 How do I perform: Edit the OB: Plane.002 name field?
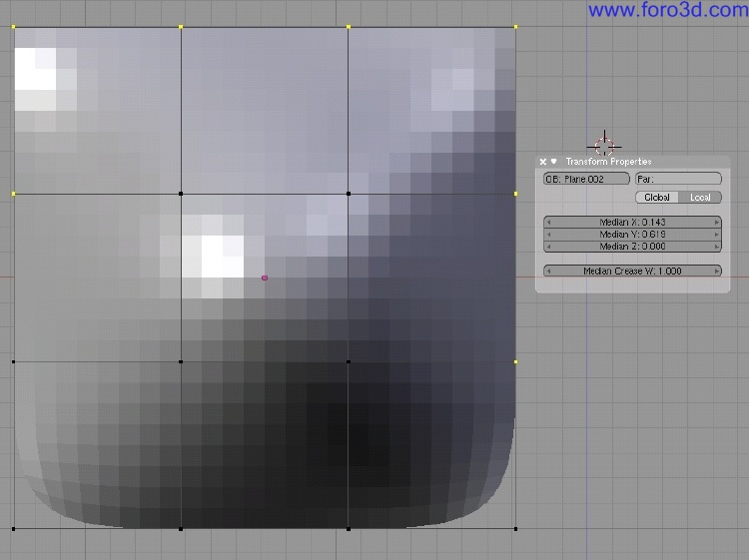point(586,179)
